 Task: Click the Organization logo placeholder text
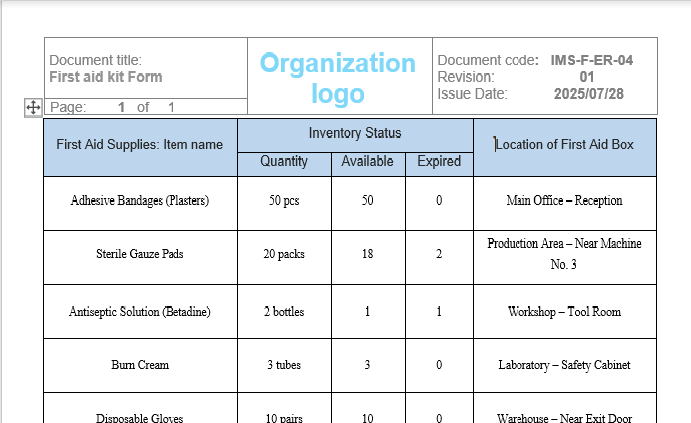338,78
